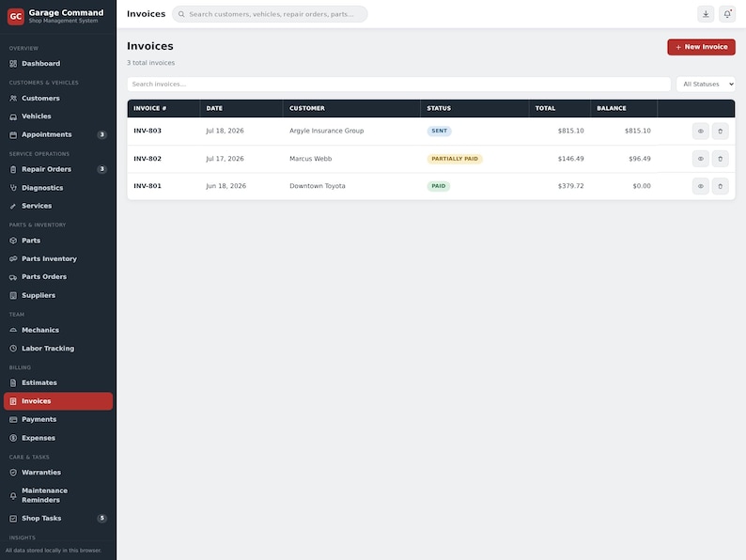Open Dashboard from the sidebar
The height and width of the screenshot is (560, 746).
[58, 64]
